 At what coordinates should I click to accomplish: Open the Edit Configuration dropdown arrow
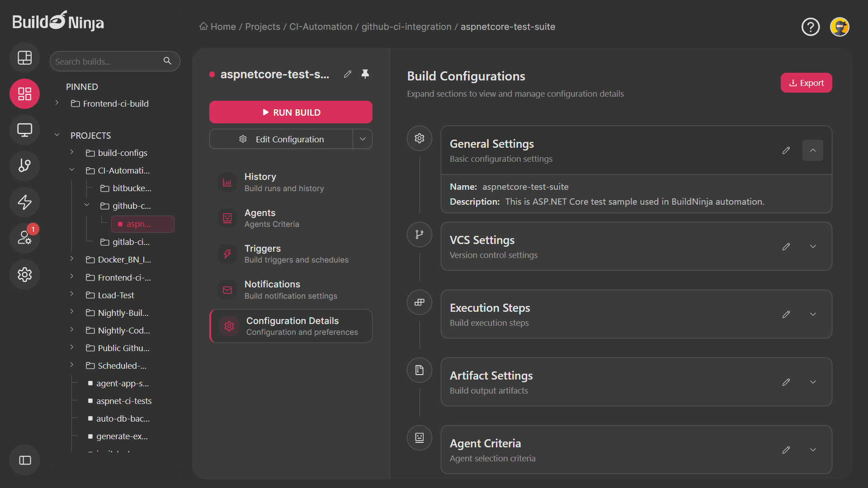tap(362, 139)
